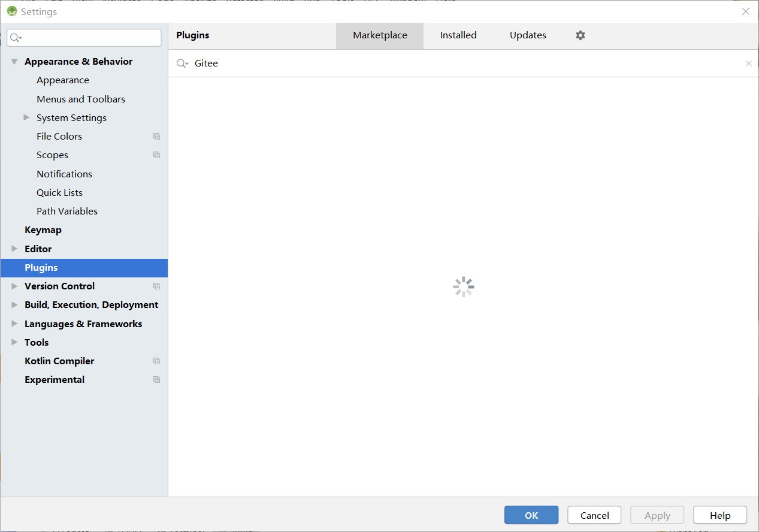This screenshot has height=532, width=759.
Task: Select the Editor settings category
Action: pyautogui.click(x=38, y=249)
